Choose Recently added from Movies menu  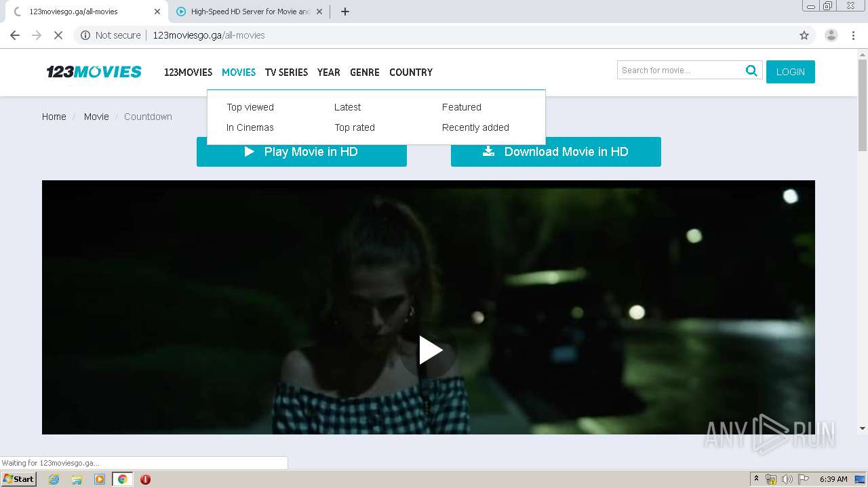(475, 127)
